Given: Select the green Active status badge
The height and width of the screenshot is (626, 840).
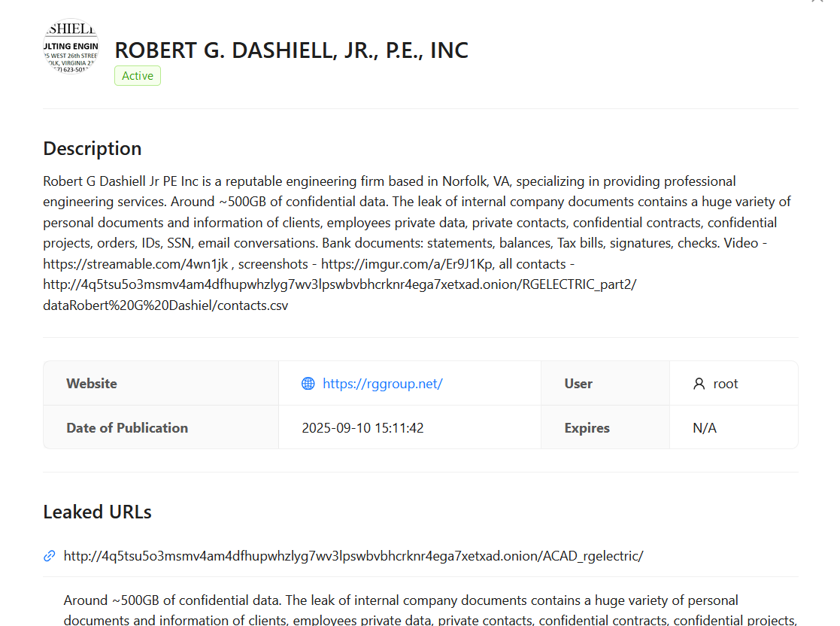Looking at the screenshot, I should (137, 75).
